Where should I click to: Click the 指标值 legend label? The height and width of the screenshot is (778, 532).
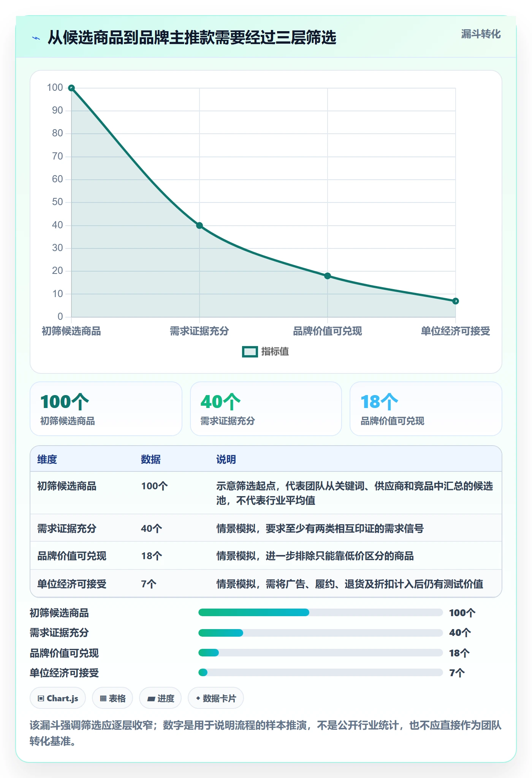point(275,352)
